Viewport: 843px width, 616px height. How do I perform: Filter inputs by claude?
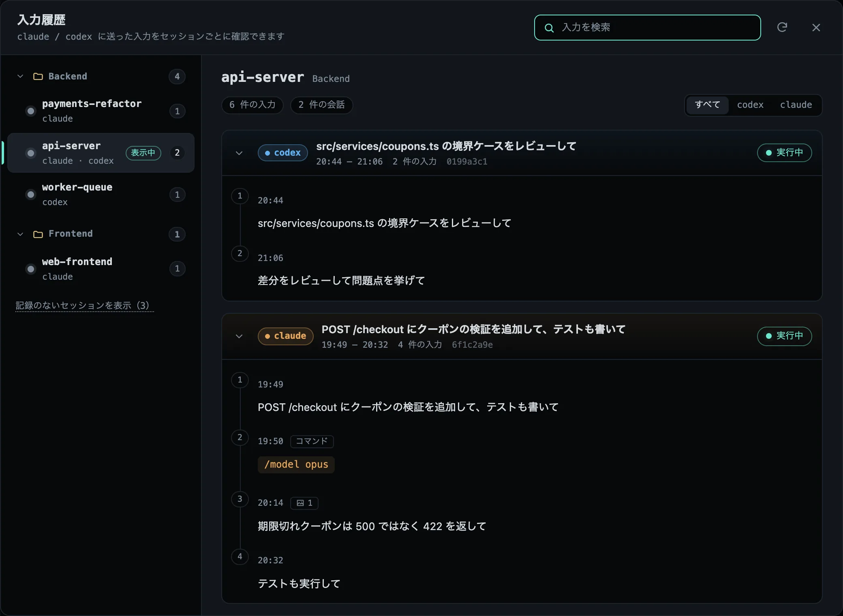point(796,105)
